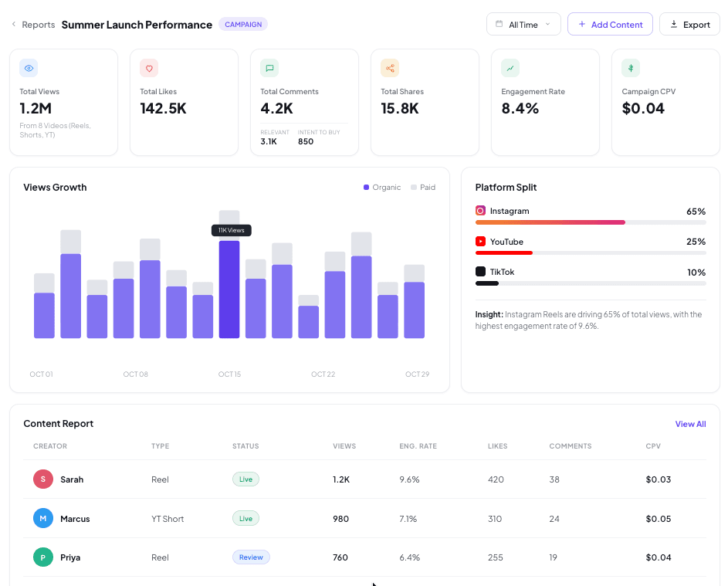Click the OCT 22 axis label
Screen dimensions: 728x586
click(323, 374)
